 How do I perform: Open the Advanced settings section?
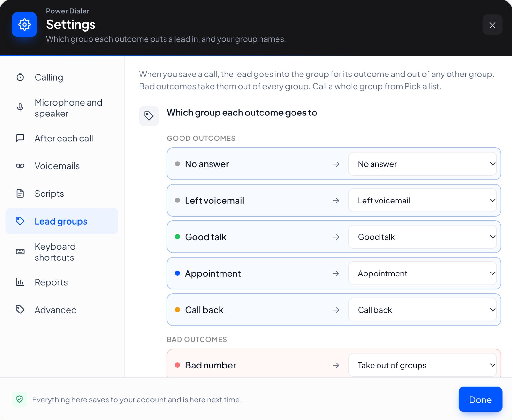click(62, 310)
